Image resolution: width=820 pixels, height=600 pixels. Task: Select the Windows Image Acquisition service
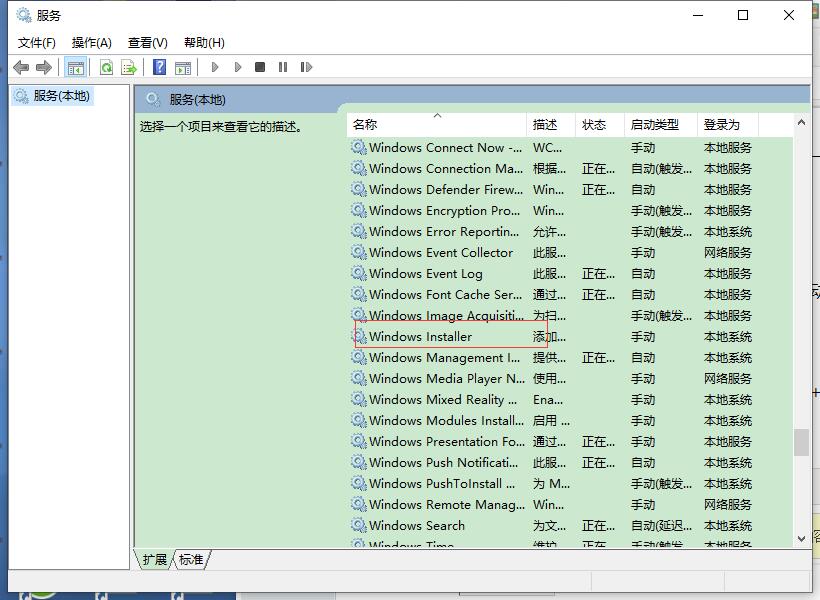coord(570,315)
